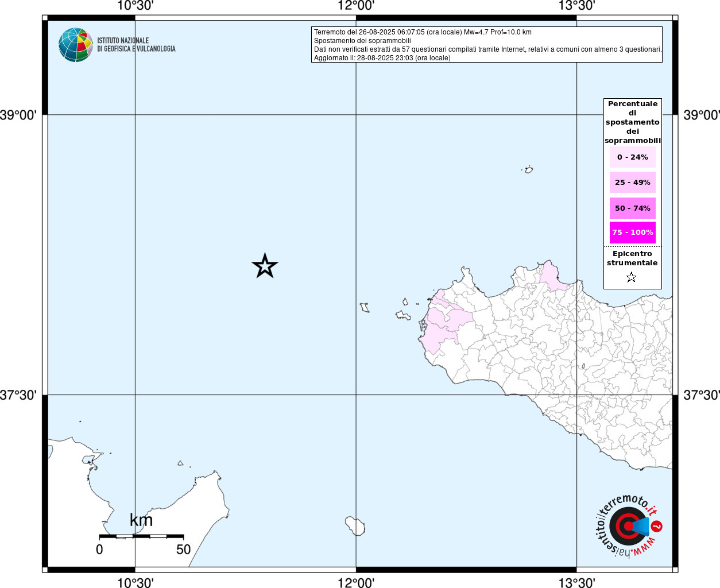Select the 75 - 100% legend swatch

coord(632,233)
